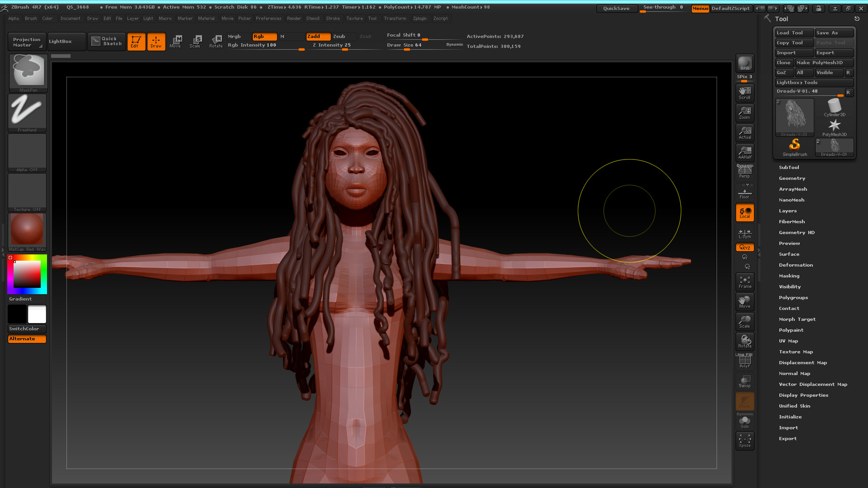Open LightBox browser
Viewport: 868px width, 488px height.
(x=66, y=42)
